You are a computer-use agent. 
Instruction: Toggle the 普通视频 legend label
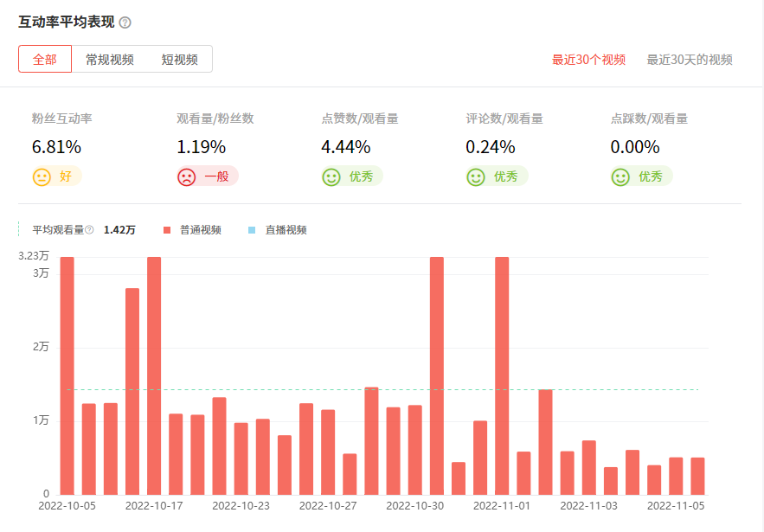[x=200, y=230]
